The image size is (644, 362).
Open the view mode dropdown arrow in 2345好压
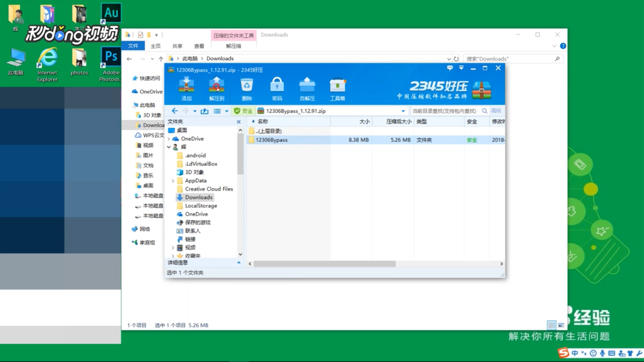tap(226, 111)
